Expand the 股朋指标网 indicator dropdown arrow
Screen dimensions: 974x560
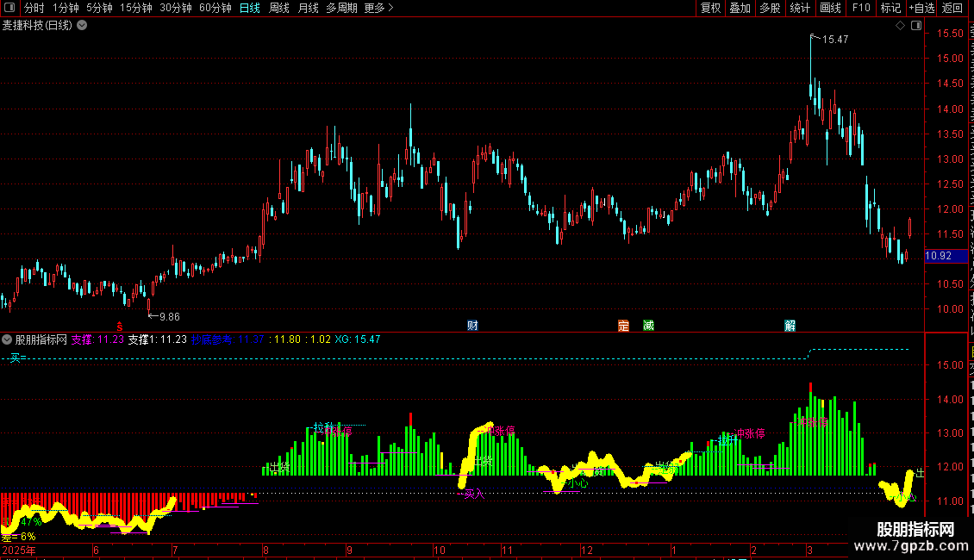coord(7,339)
